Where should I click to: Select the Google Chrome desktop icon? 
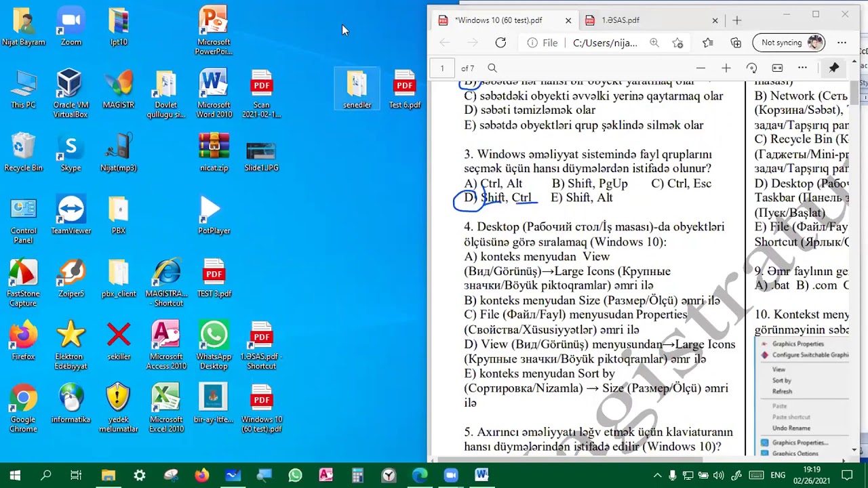coord(23,409)
